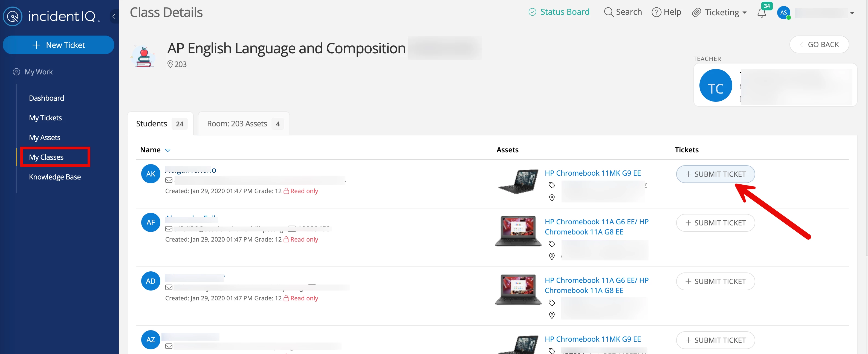
Task: Click the AK student avatar
Action: pyautogui.click(x=151, y=174)
